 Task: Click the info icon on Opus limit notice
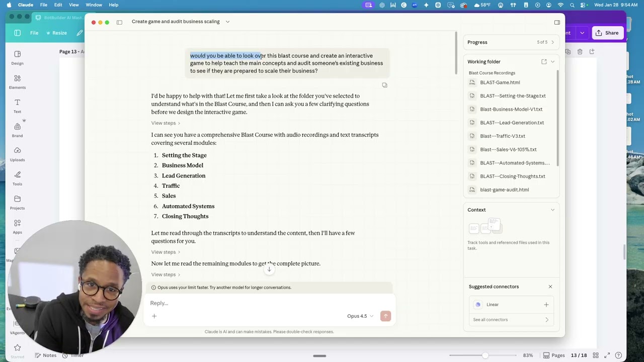(153, 288)
